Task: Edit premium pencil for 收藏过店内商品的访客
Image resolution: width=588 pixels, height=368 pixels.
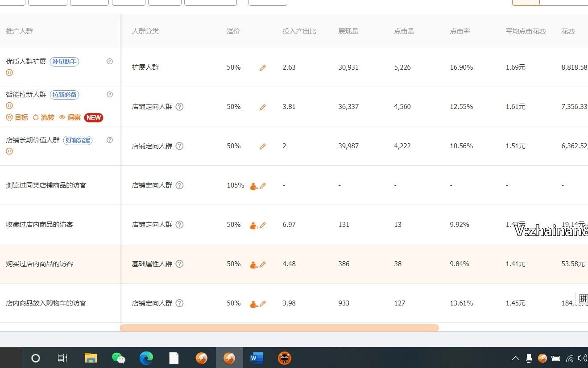Action: click(x=263, y=225)
